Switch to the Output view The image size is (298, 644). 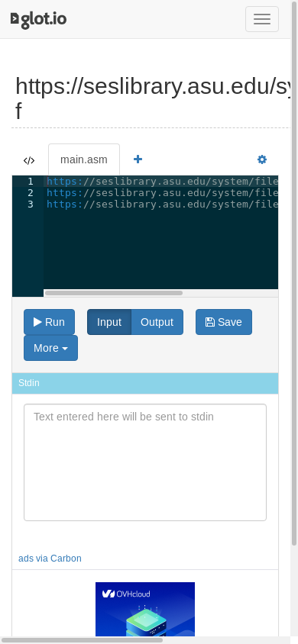[157, 322]
